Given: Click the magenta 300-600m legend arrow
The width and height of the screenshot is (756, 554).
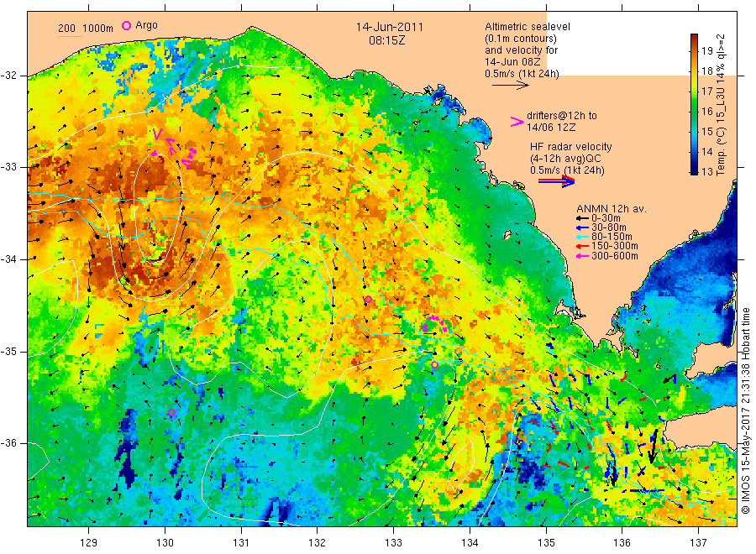Looking at the screenshot, I should point(583,256).
